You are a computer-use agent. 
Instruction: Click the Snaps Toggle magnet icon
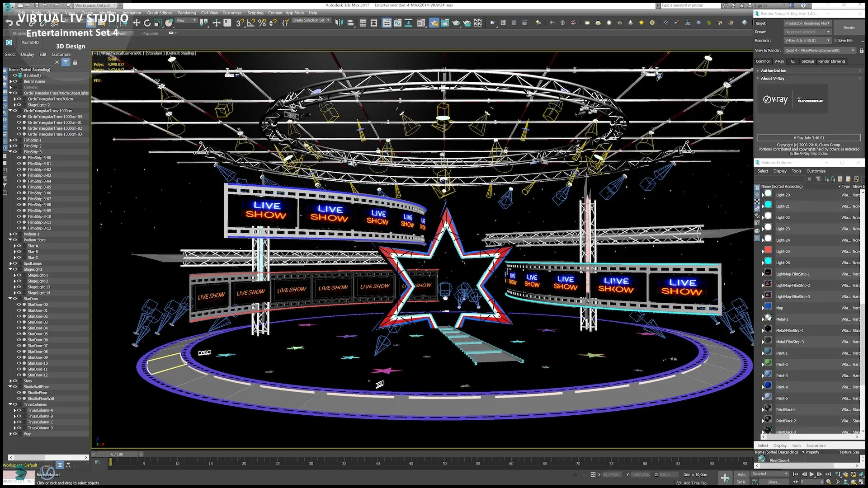click(x=238, y=23)
